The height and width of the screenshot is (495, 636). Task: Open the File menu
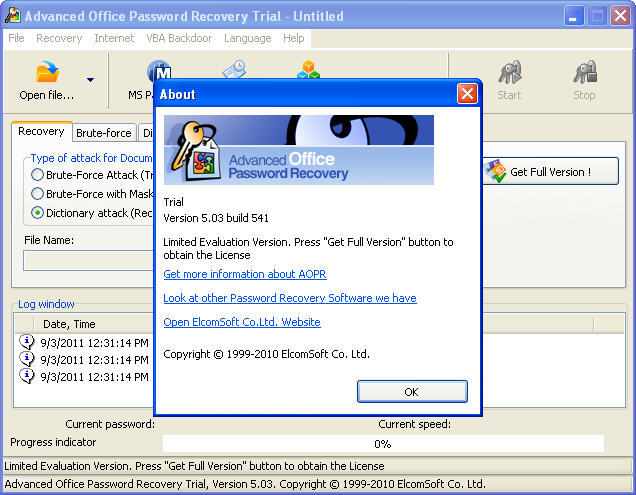pos(16,38)
